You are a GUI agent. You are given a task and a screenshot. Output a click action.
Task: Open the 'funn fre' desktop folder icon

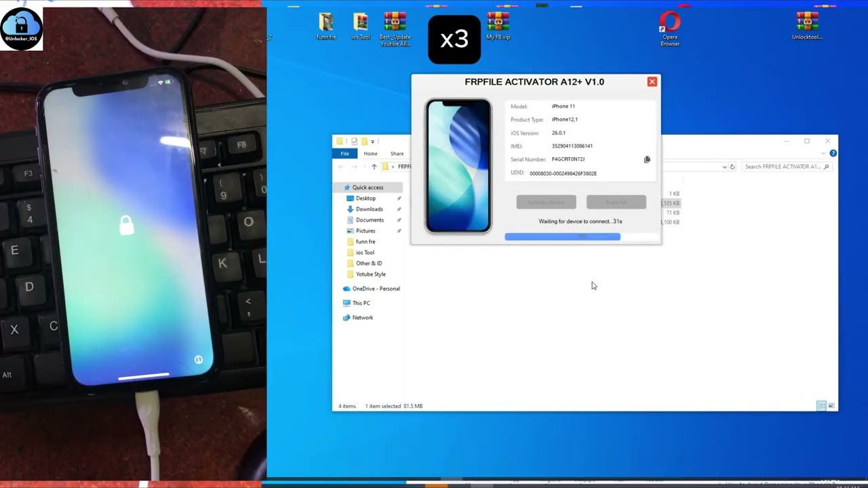point(326,27)
